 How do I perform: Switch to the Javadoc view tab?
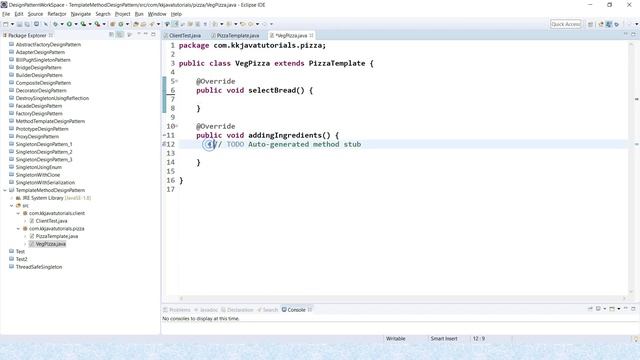[206, 310]
